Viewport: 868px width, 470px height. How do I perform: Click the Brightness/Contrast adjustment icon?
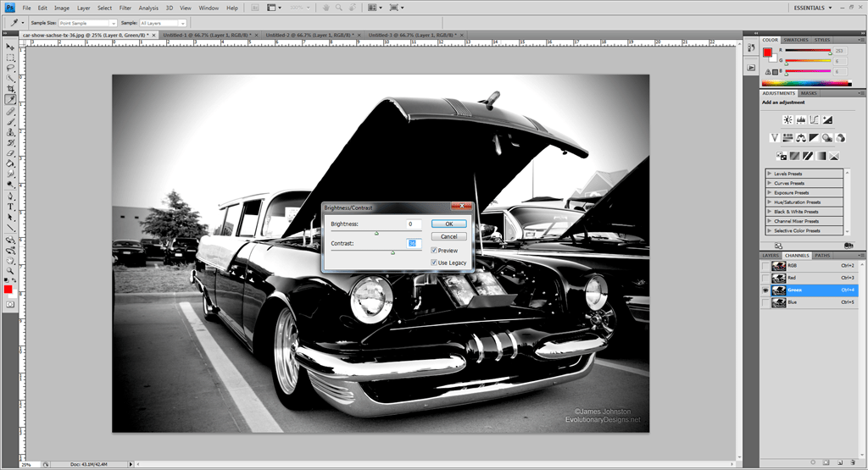tap(787, 119)
